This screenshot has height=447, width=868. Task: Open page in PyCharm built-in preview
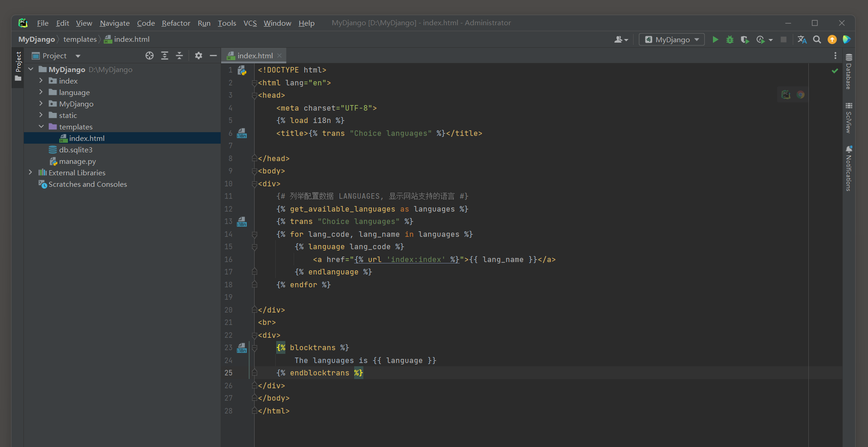[786, 95]
